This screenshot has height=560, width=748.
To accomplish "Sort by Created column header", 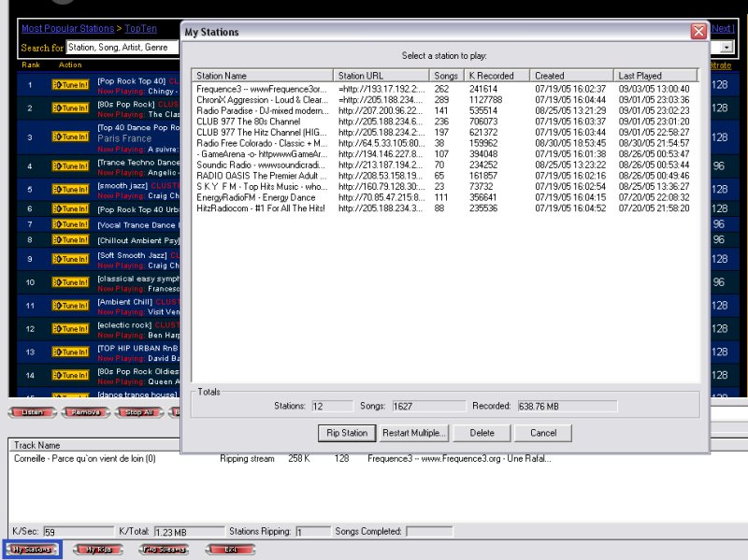I will pos(572,76).
